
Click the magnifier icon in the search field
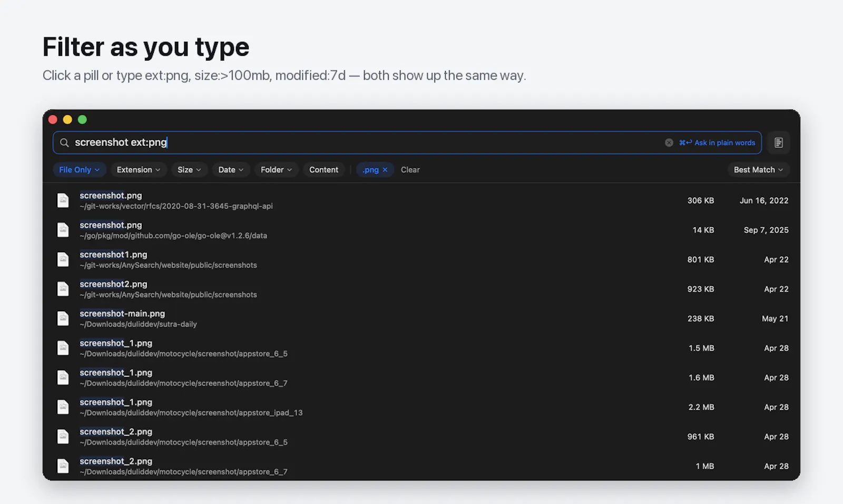pos(64,143)
